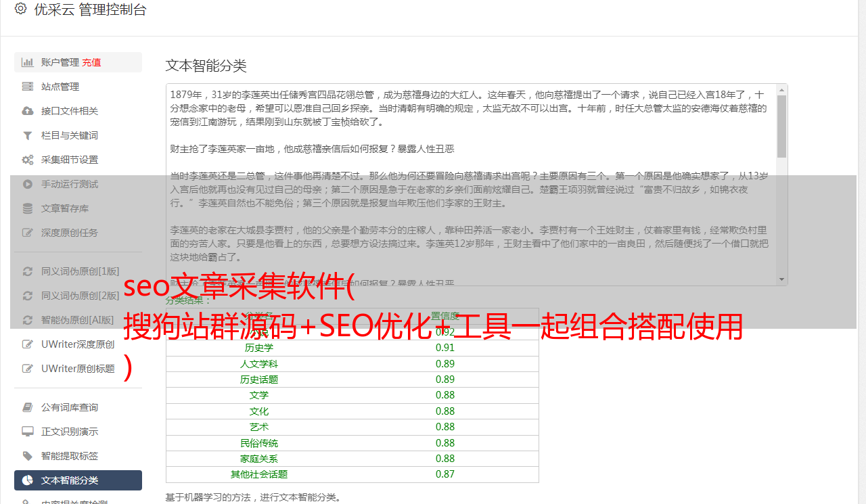The image size is (866, 504).
Task: Click refresh icon for 智能伪原创[AI版]
Action: coord(28,320)
